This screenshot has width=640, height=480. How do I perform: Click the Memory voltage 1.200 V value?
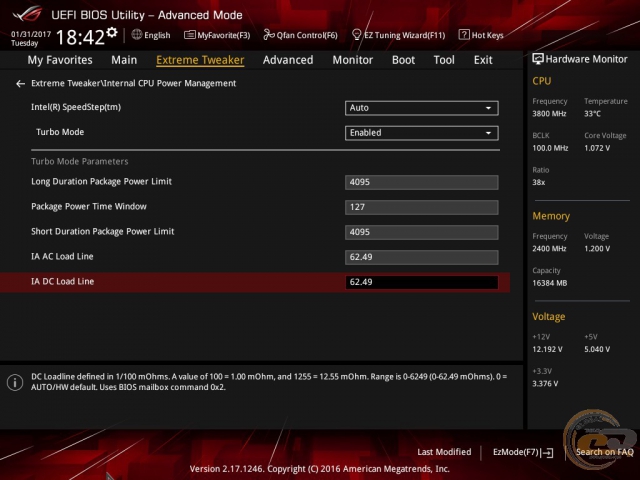click(597, 249)
